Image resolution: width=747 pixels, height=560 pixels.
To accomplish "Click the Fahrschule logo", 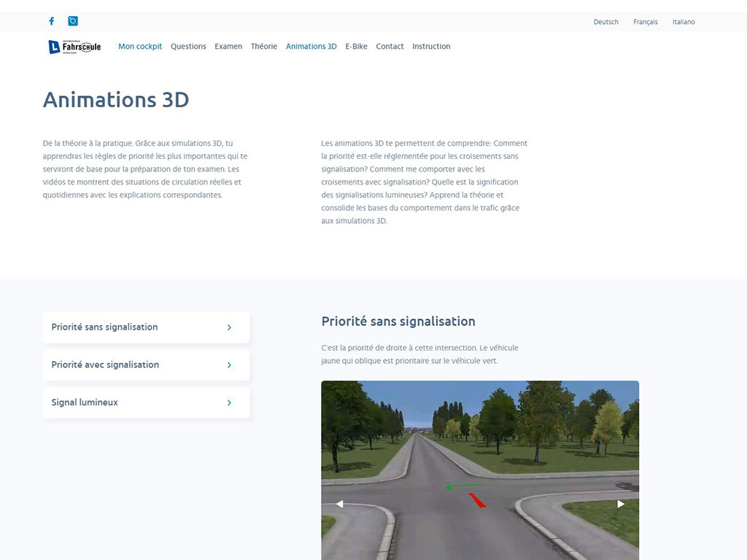I will [x=74, y=47].
